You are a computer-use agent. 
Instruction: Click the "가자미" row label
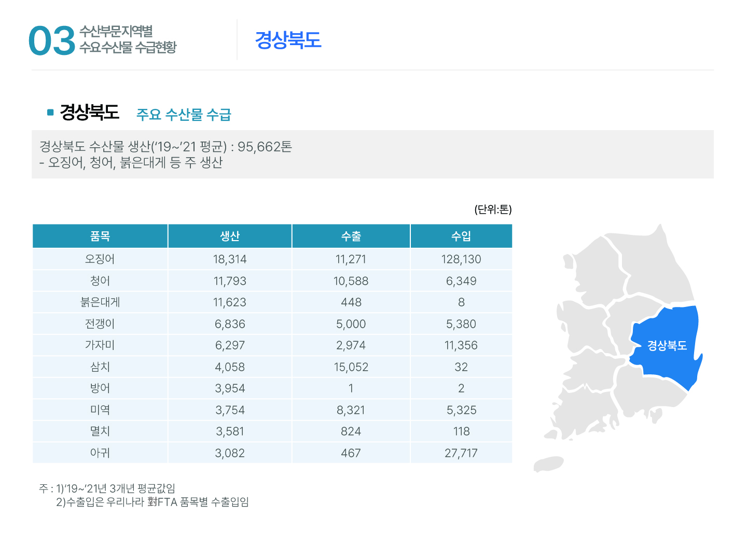100,345
